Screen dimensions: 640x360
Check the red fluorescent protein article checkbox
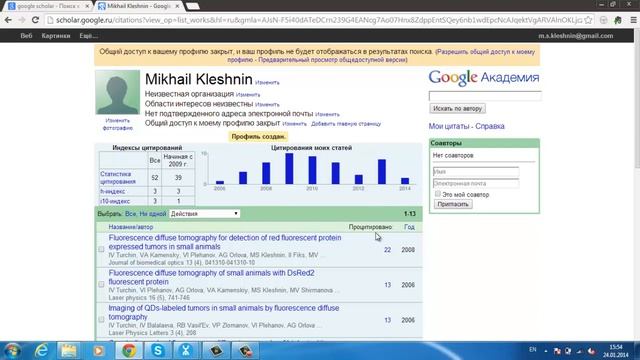101,249
